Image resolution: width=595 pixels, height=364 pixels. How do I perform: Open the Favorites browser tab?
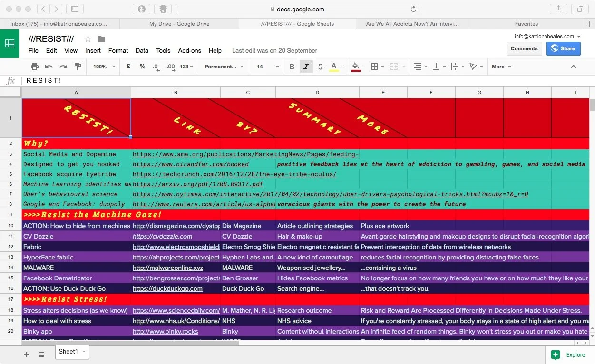527,24
